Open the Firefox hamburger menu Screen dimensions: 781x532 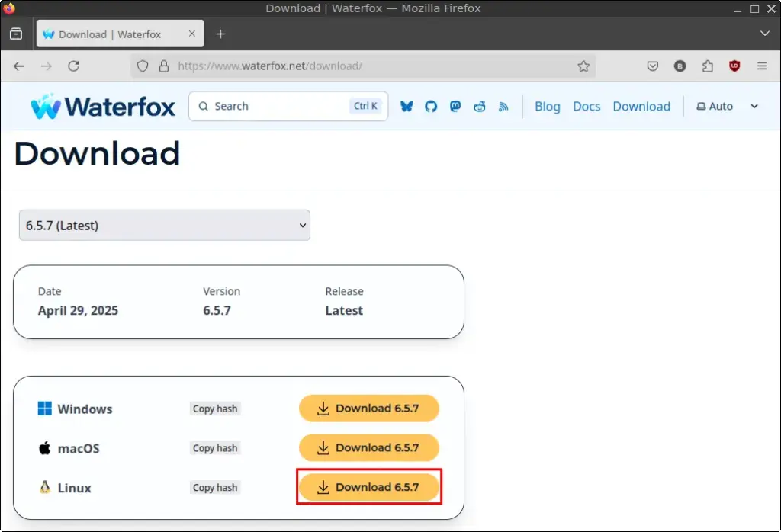[x=762, y=66]
